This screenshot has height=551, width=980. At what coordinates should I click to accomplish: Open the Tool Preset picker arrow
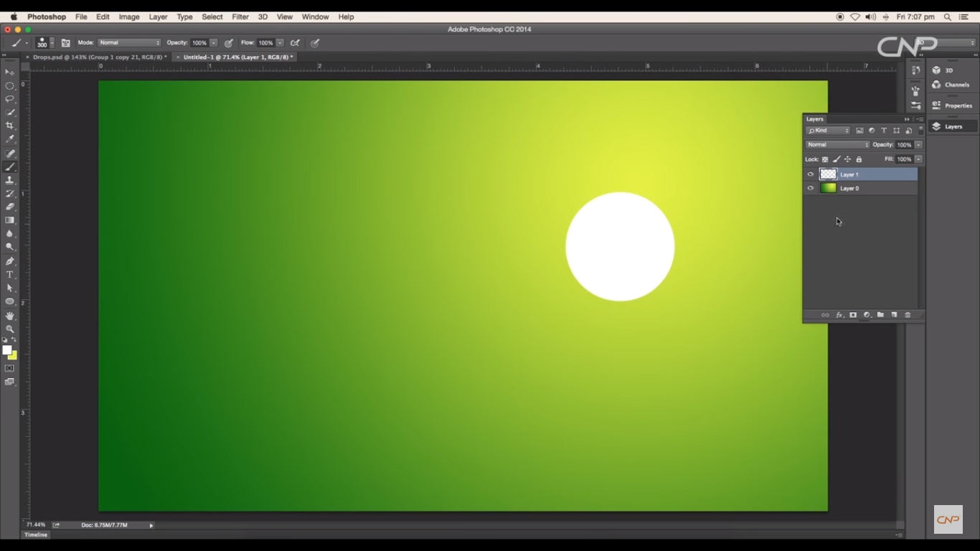(27, 43)
